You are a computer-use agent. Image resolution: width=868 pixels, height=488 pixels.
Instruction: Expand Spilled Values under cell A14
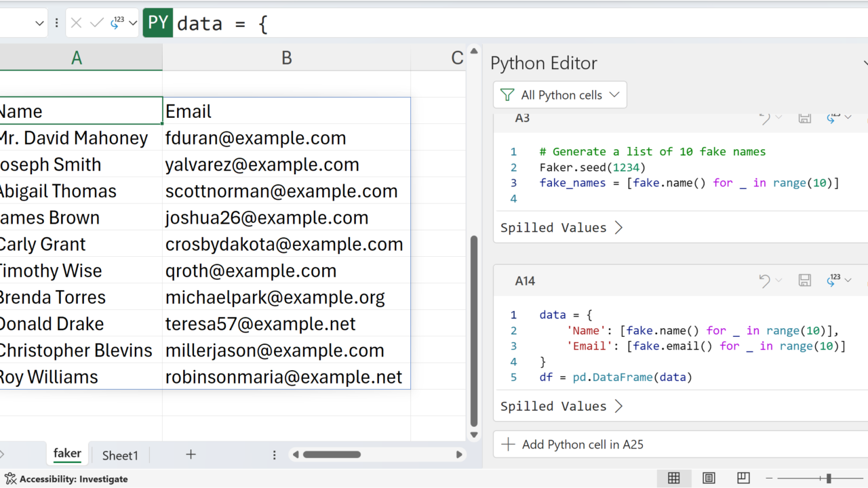(x=561, y=407)
